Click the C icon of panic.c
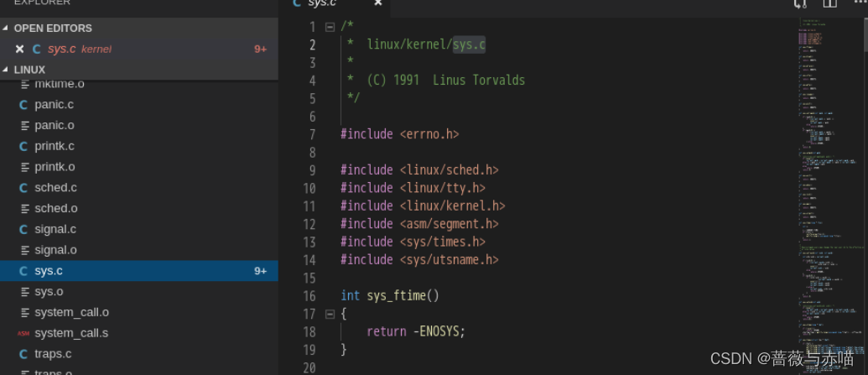Viewport: 868px width, 375px height. click(23, 105)
